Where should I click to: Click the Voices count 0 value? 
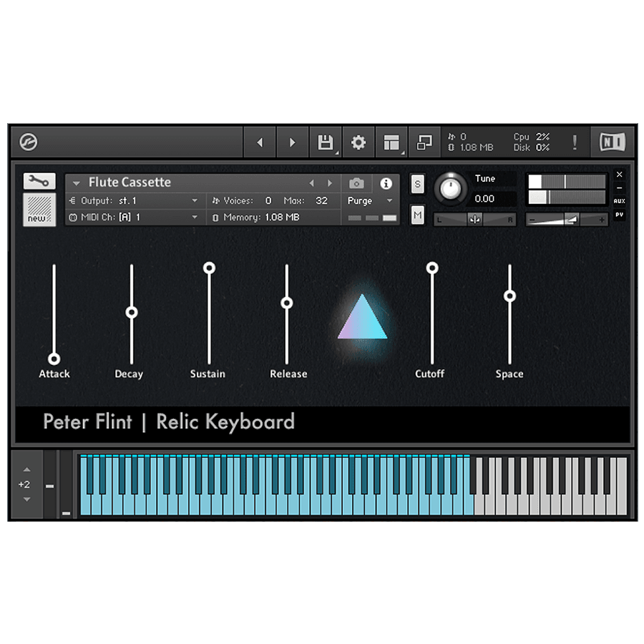(x=268, y=200)
